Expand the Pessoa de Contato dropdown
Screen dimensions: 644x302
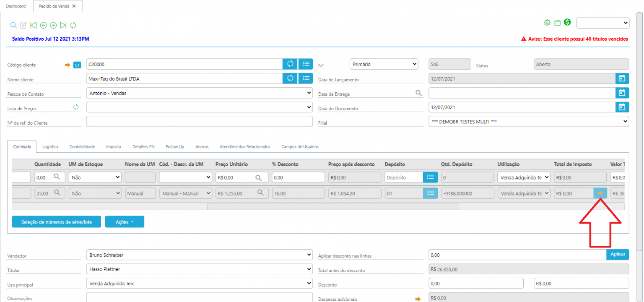(x=199, y=93)
